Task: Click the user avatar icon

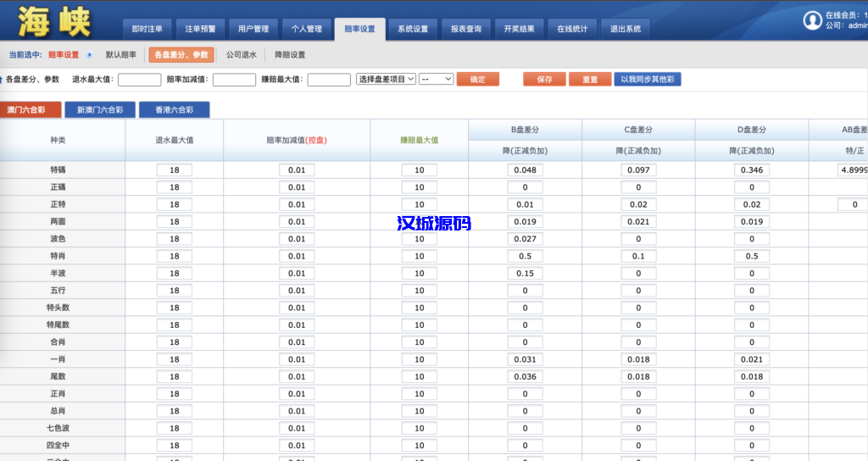Action: click(812, 20)
